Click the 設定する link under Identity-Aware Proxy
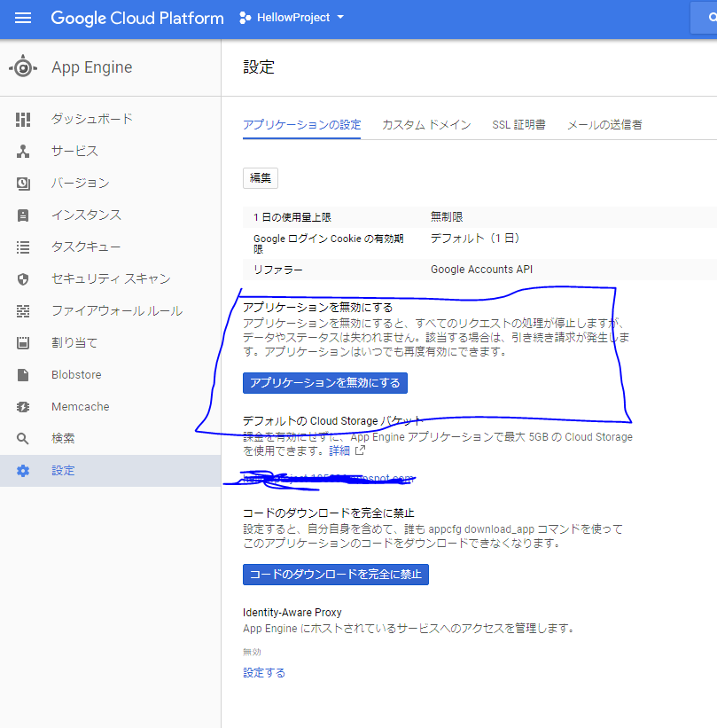Viewport: 717px width, 728px height. tap(264, 673)
